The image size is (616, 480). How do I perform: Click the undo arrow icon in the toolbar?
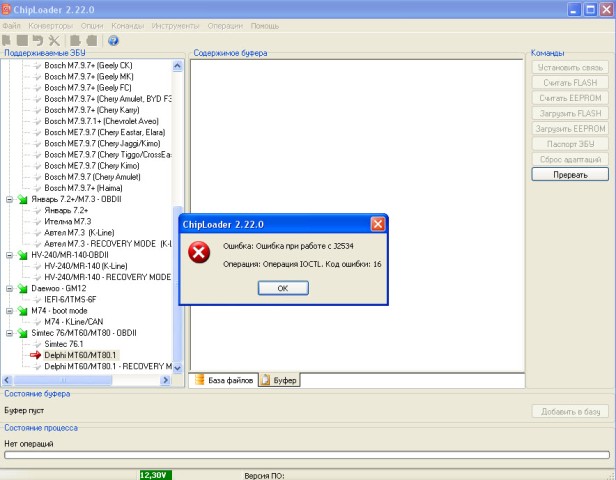coord(39,41)
